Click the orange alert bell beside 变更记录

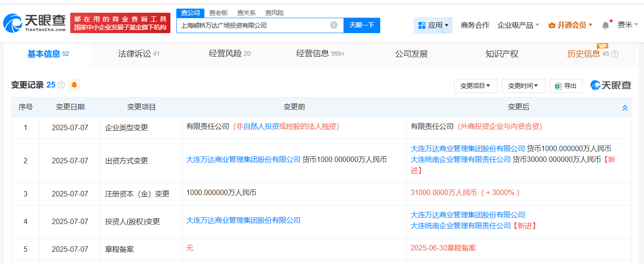click(x=74, y=85)
